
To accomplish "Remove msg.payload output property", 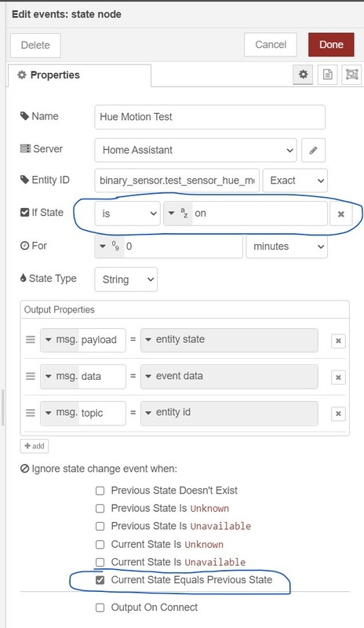I will [338, 341].
